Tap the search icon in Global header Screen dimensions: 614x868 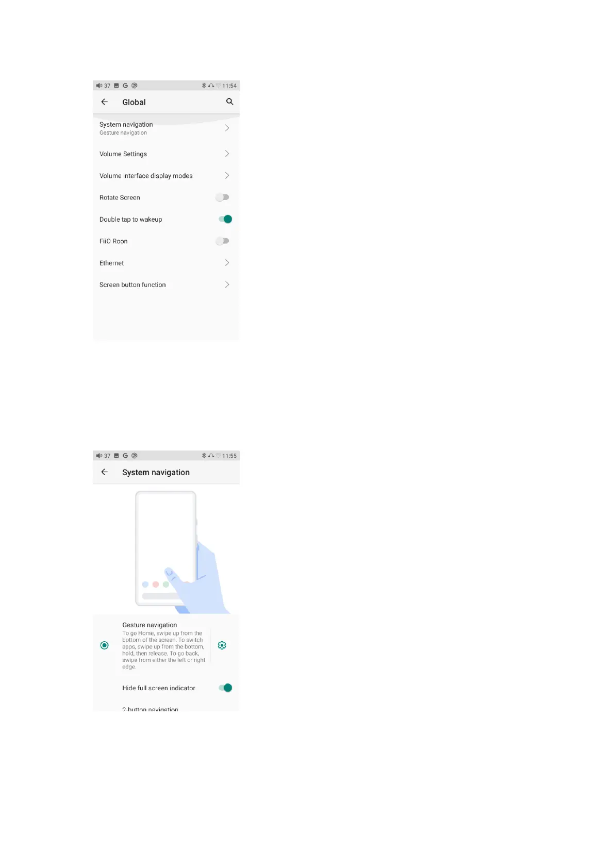tap(229, 102)
